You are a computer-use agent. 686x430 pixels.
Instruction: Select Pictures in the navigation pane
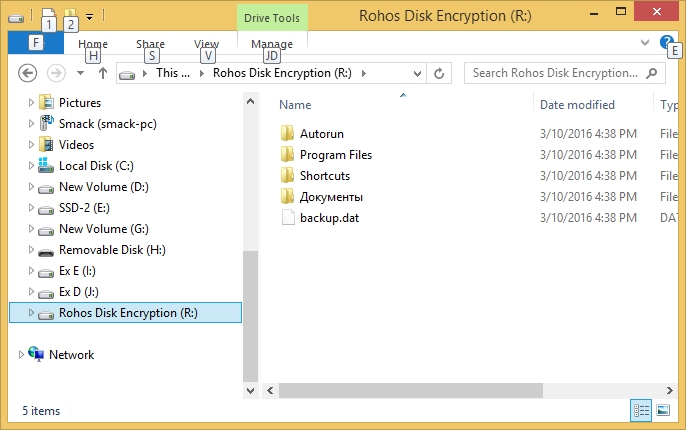point(80,103)
